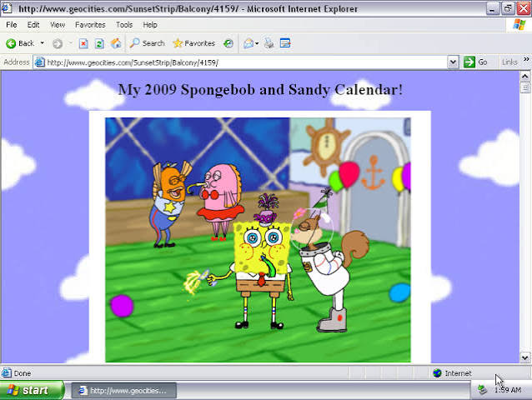Click the Internet zone globe in status bar
The image size is (532, 400).
click(437, 373)
